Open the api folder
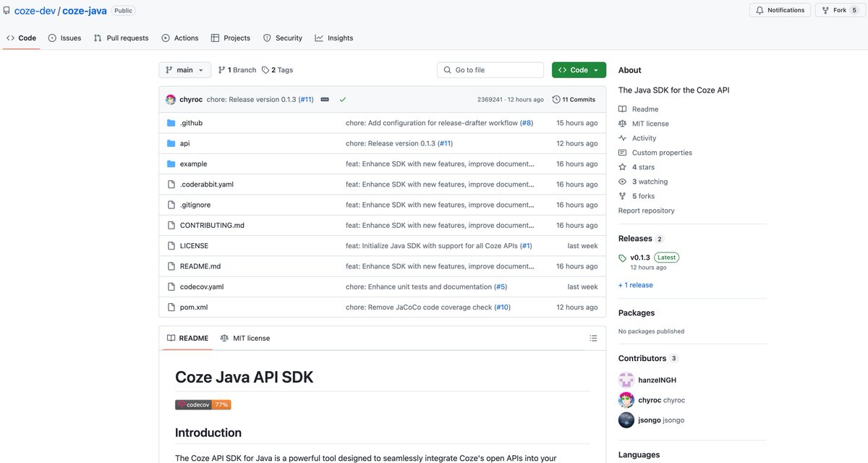Screen dimensions: 868x463 tap(184, 143)
